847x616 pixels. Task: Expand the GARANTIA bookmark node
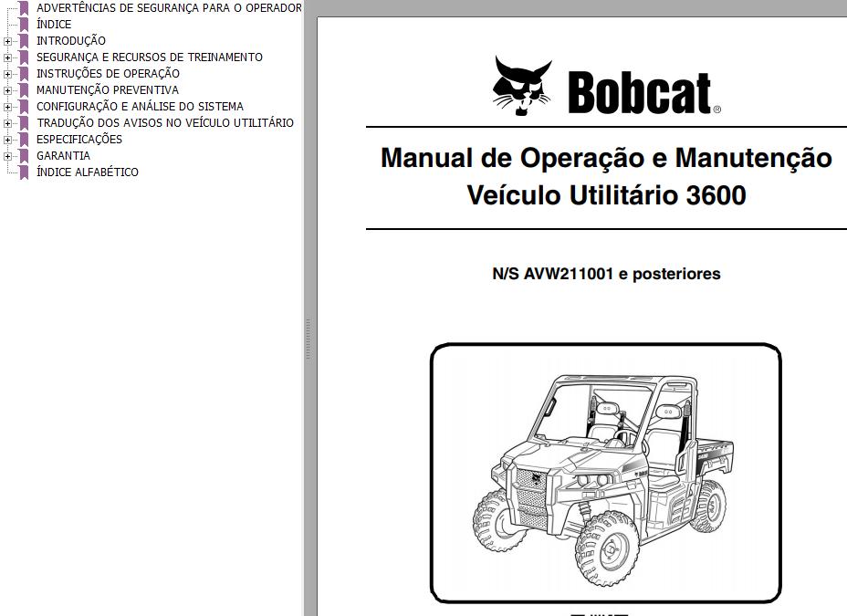7,156
